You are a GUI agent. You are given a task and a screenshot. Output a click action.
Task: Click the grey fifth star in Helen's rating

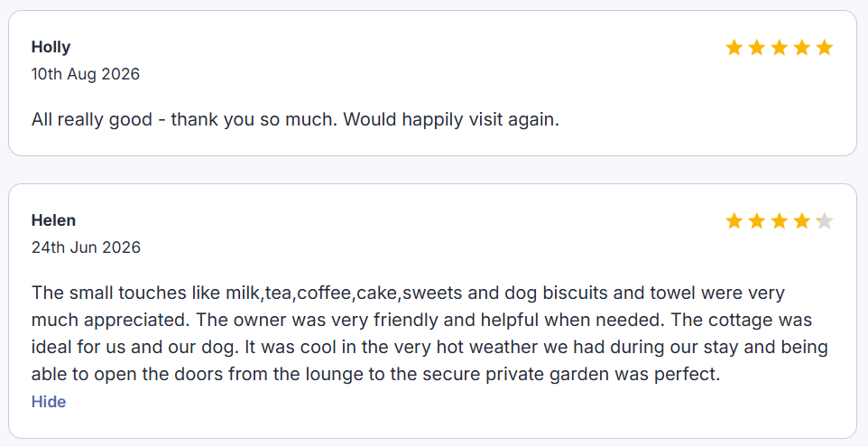(x=825, y=221)
